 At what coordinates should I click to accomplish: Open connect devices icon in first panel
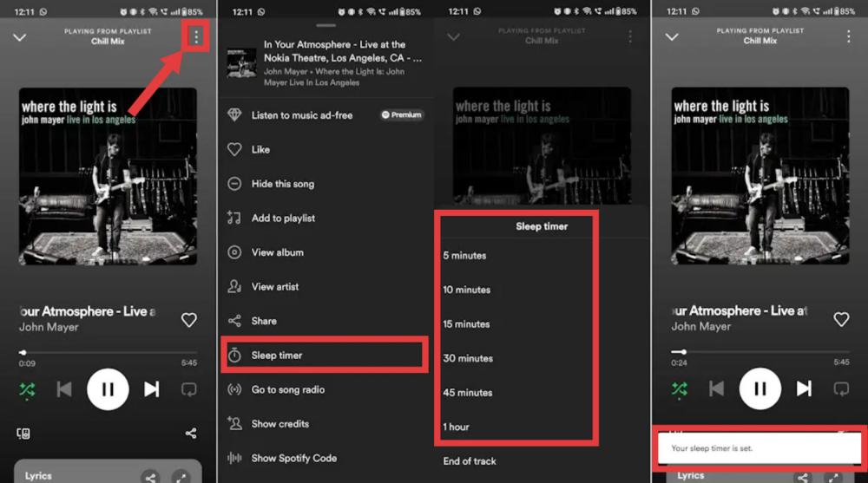[x=23, y=434]
